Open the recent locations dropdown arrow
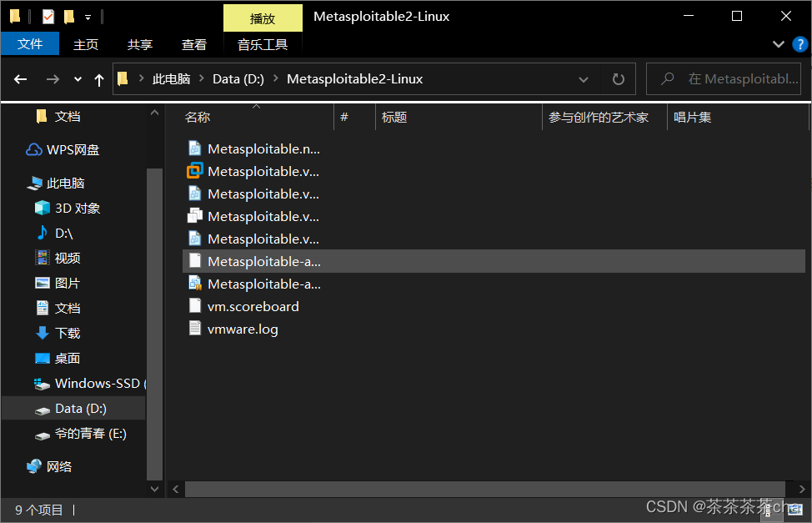The height and width of the screenshot is (523, 812). pyautogui.click(x=78, y=79)
